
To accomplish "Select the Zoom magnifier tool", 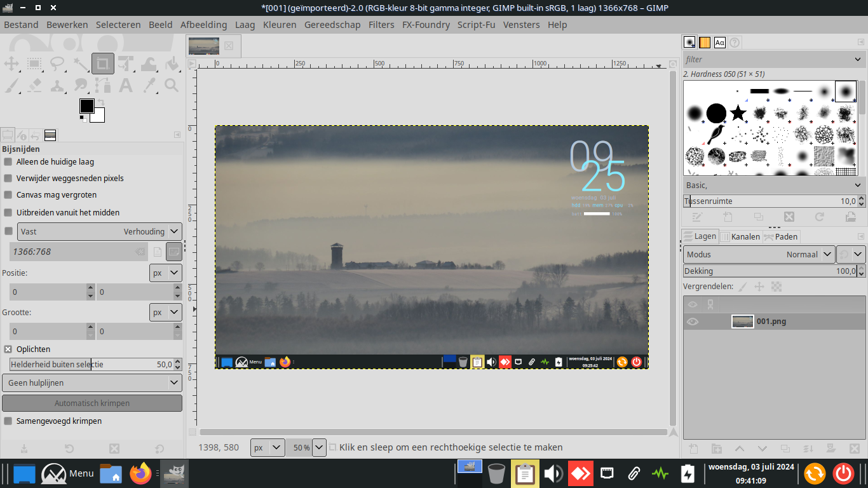I will 172,85.
